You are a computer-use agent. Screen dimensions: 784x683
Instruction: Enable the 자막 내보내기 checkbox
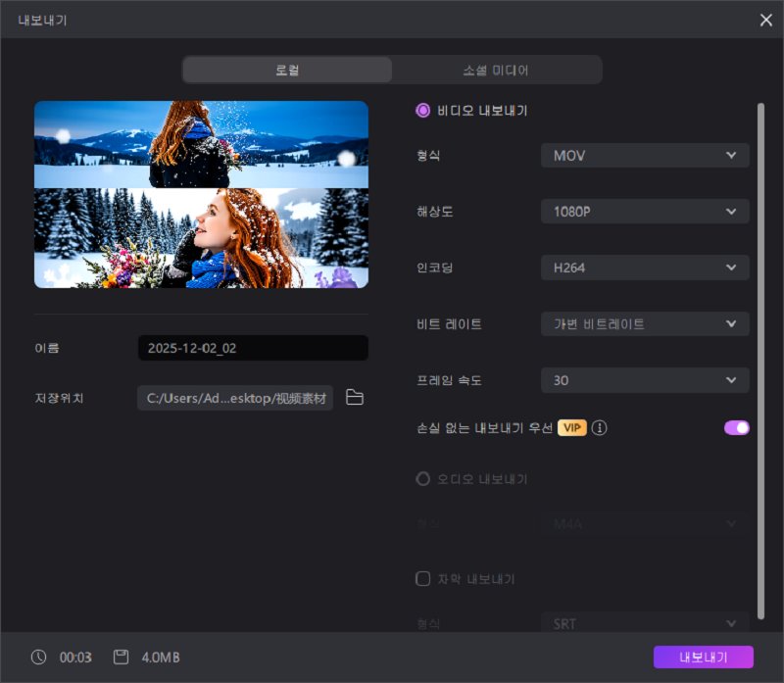point(423,578)
